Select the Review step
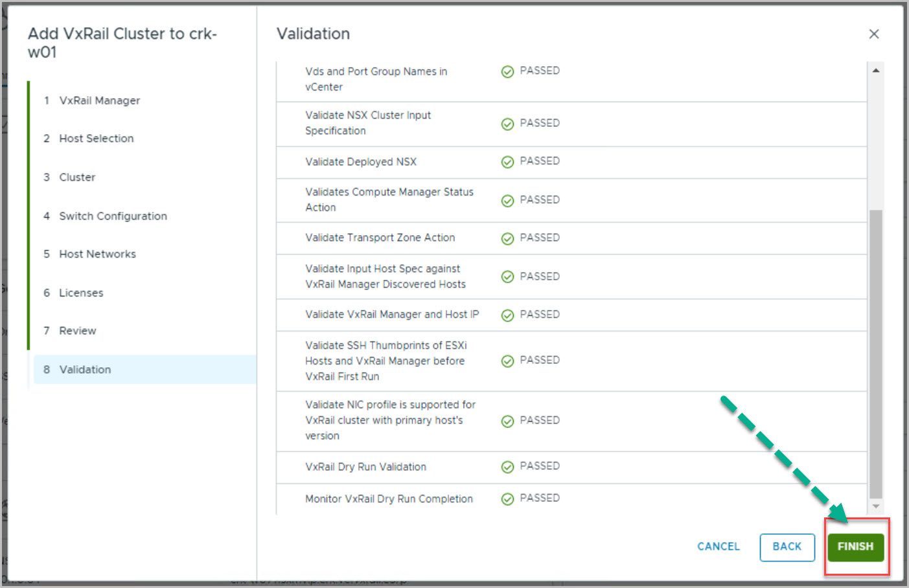Screen dimensions: 909x588 click(77, 331)
